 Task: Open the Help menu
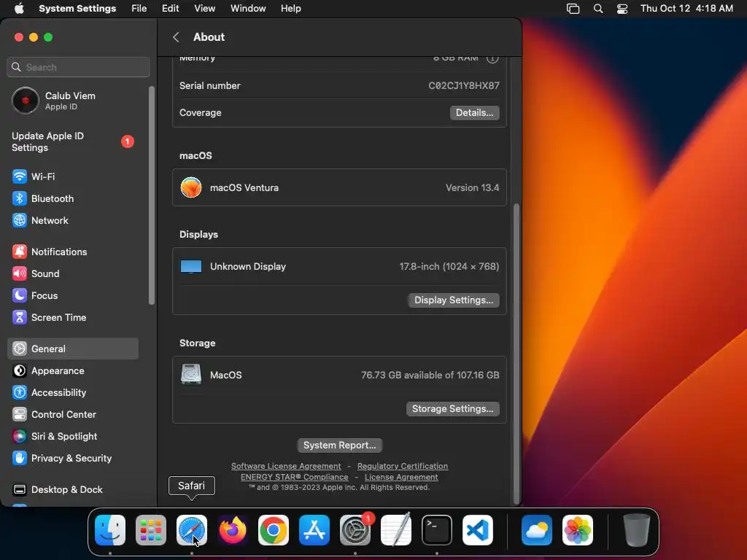[290, 9]
